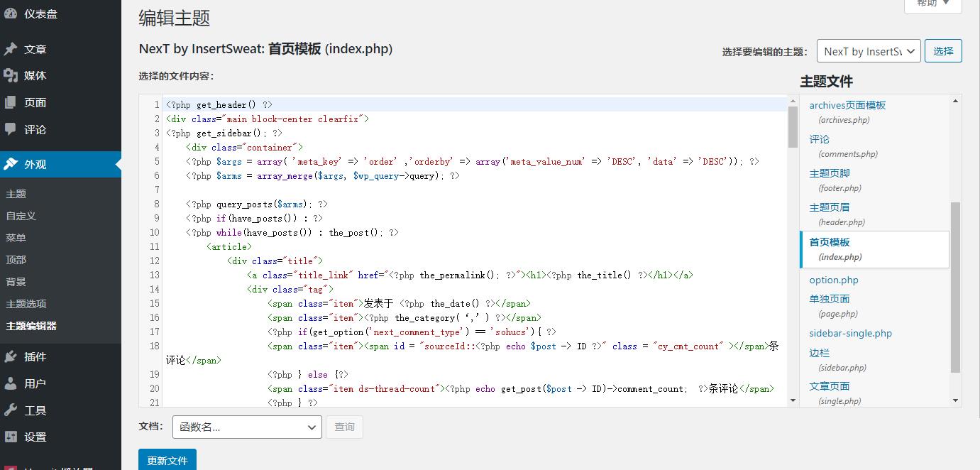Image resolution: width=980 pixels, height=470 pixels.
Task: Click the 媒体 media library icon
Action: click(11, 76)
